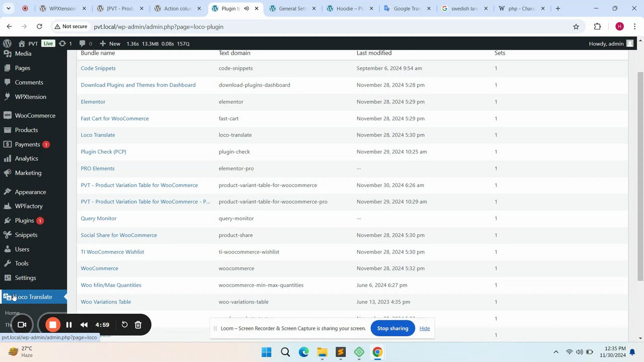Open the Loco Translate bundle link

(x=98, y=135)
